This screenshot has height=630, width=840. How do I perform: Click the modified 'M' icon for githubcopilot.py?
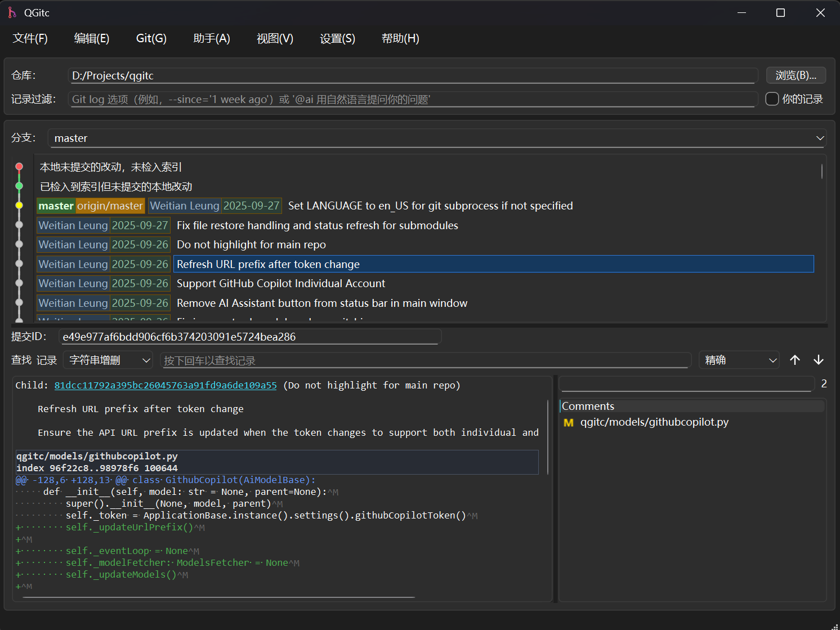tap(568, 422)
